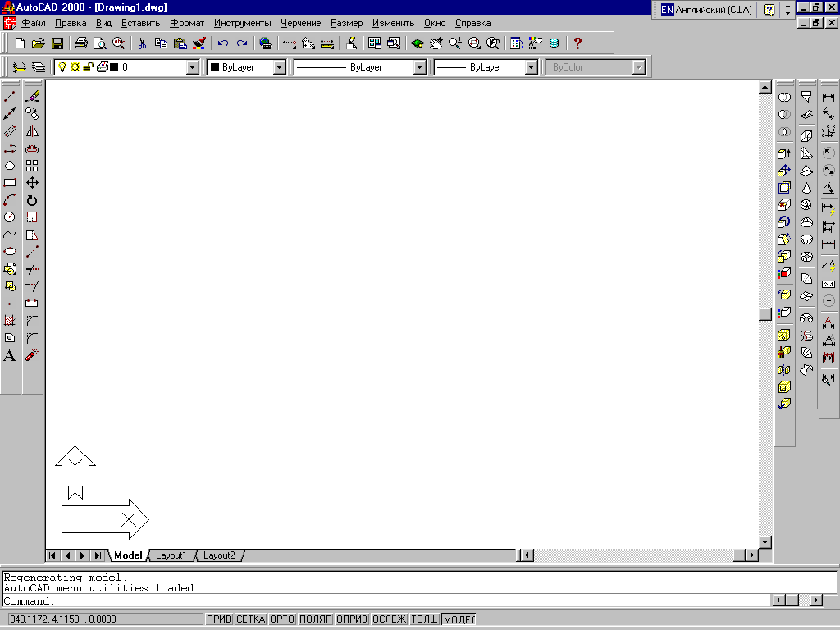Screen dimensions: 840x630
Task: Switch to the Layout1 tab
Action: (171, 555)
